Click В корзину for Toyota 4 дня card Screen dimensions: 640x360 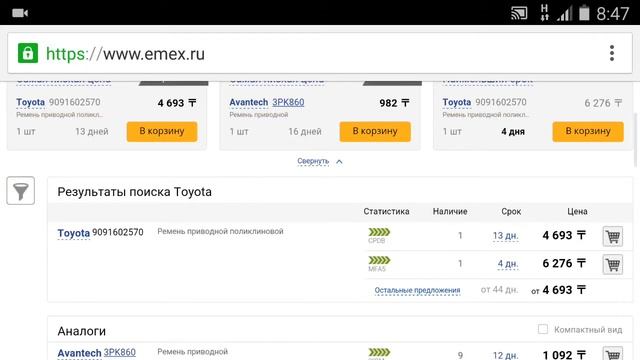click(588, 131)
